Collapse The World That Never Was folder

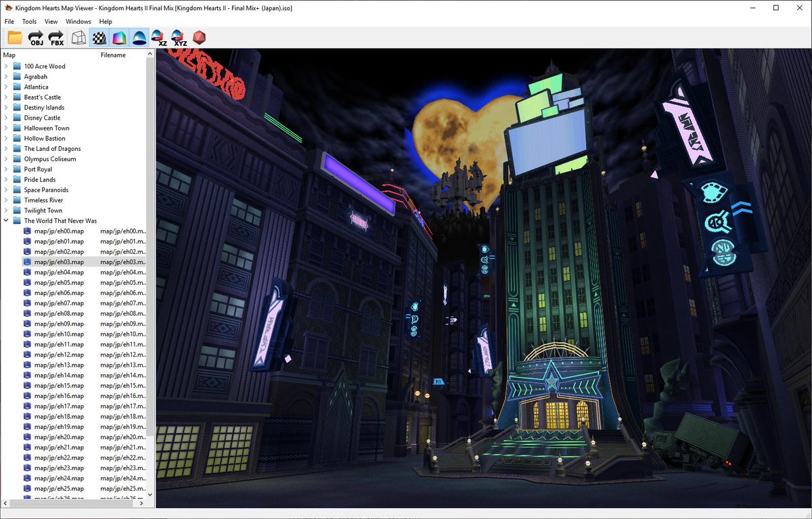6,221
